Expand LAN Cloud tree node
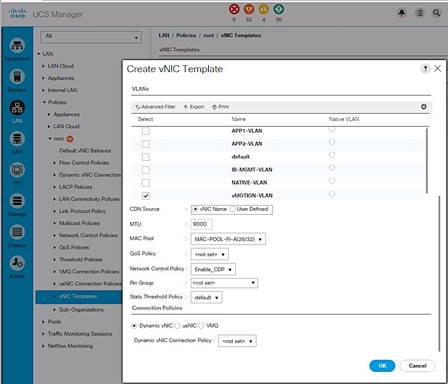448x384 pixels. [x=43, y=66]
